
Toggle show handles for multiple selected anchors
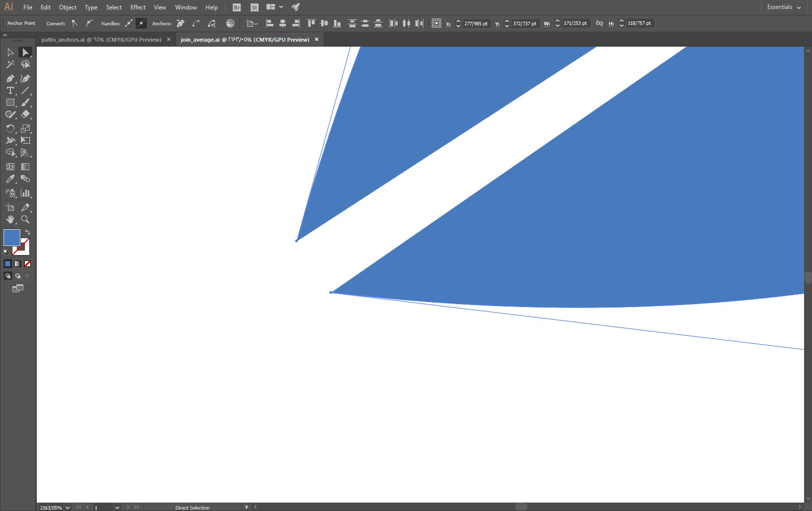pyautogui.click(x=129, y=23)
